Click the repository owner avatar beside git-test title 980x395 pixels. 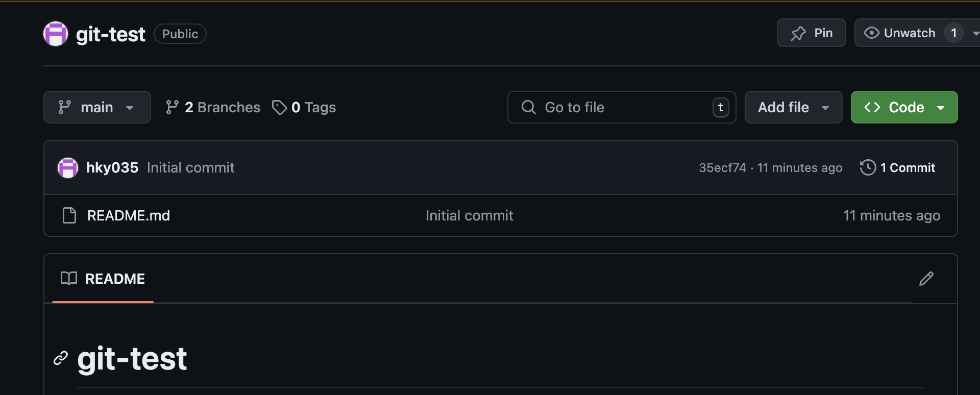pyautogui.click(x=56, y=34)
